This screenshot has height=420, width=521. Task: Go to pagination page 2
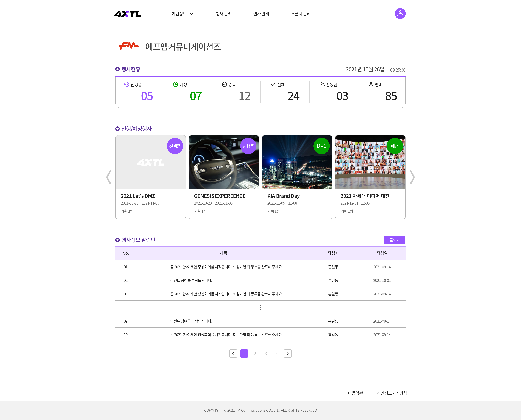click(255, 354)
